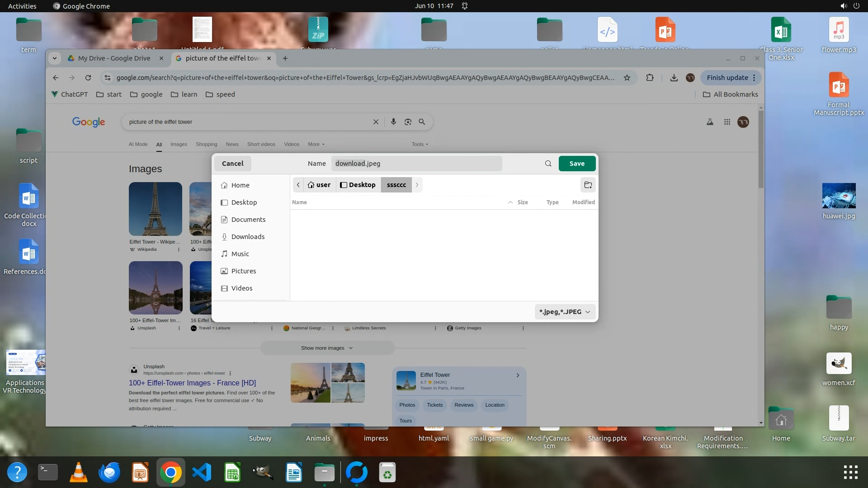Click the create new folder icon
Image resolution: width=868 pixels, height=488 pixels.
click(x=588, y=185)
